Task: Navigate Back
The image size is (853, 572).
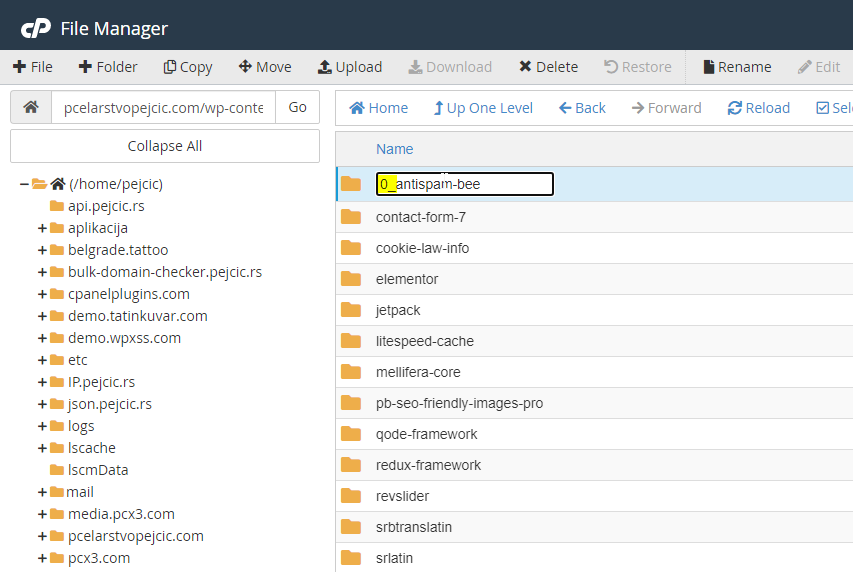Action: point(582,108)
